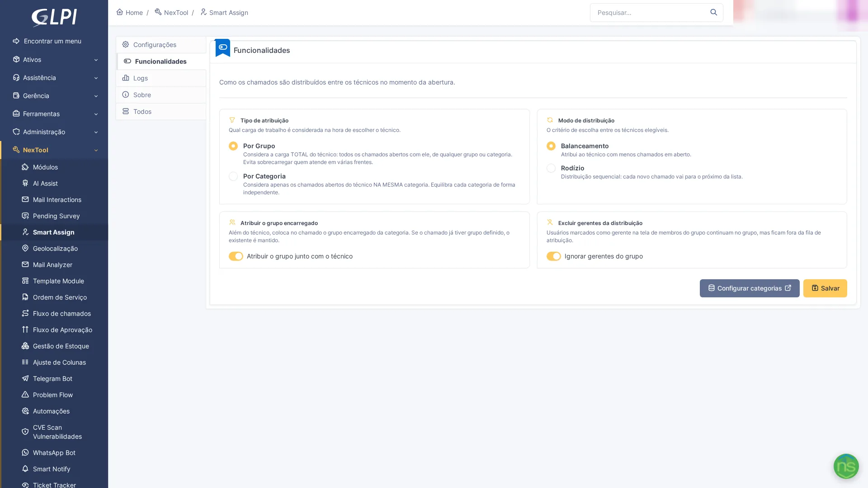Collapse the NexTool menu

click(x=54, y=150)
